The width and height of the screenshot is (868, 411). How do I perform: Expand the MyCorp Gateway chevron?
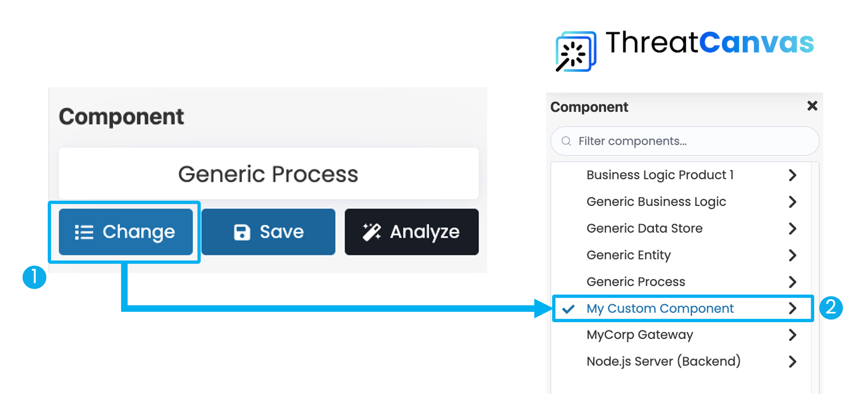pos(793,335)
